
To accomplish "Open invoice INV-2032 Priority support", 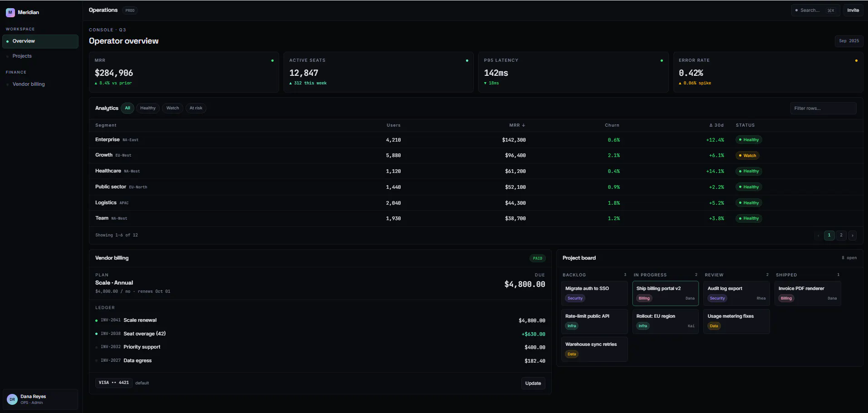I will (x=320, y=347).
